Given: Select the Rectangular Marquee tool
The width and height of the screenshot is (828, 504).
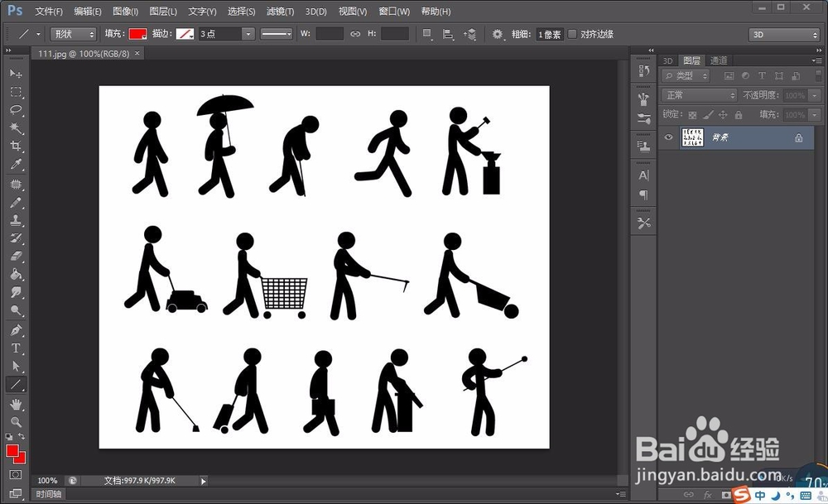Looking at the screenshot, I should coord(16,92).
